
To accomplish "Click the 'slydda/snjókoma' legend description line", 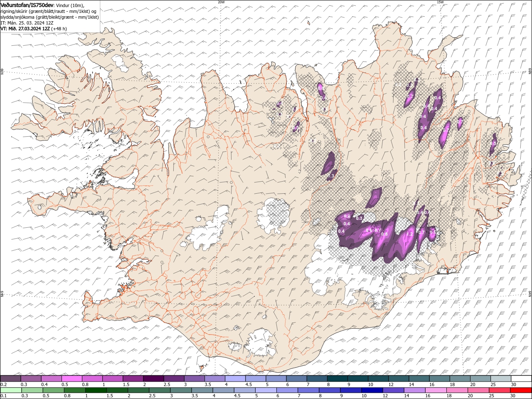I will point(49,17).
